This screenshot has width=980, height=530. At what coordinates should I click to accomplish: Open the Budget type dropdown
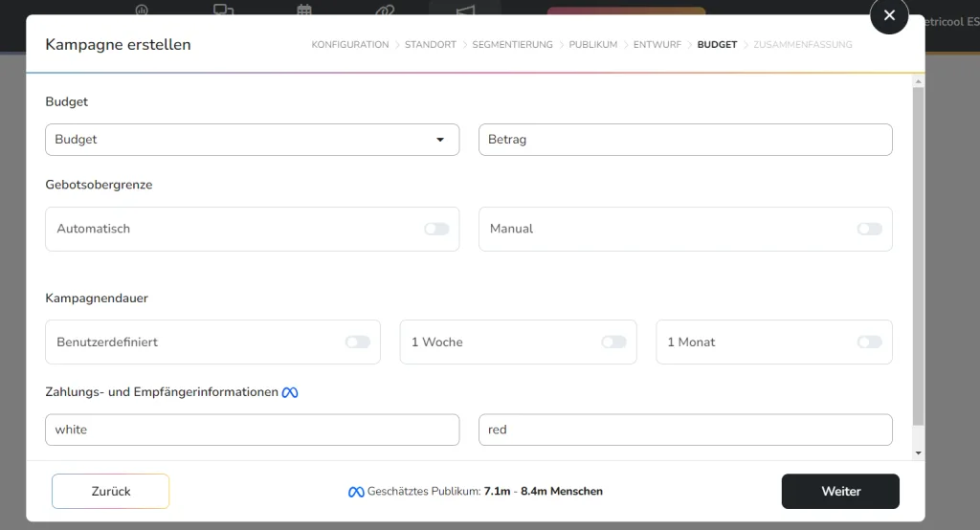click(x=252, y=140)
